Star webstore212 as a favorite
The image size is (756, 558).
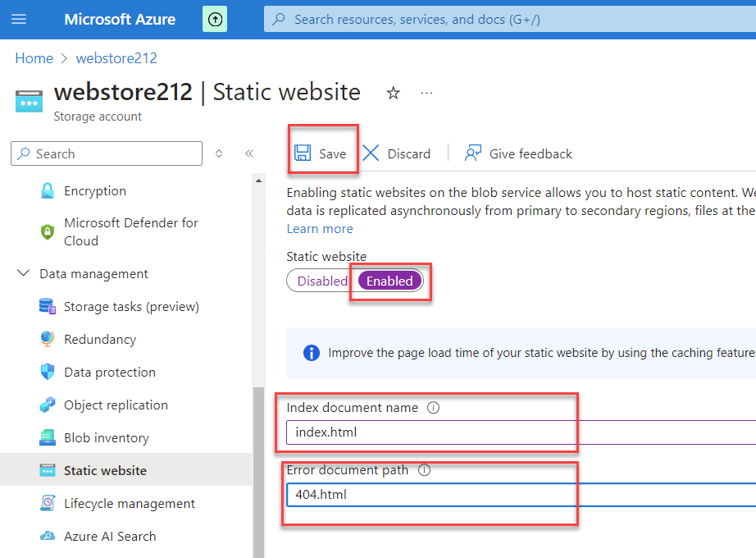coord(393,94)
